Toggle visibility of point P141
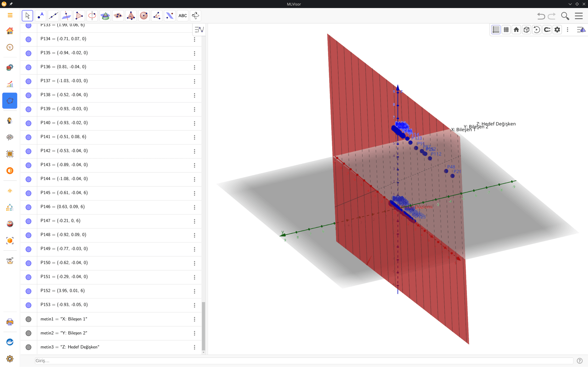 point(28,137)
